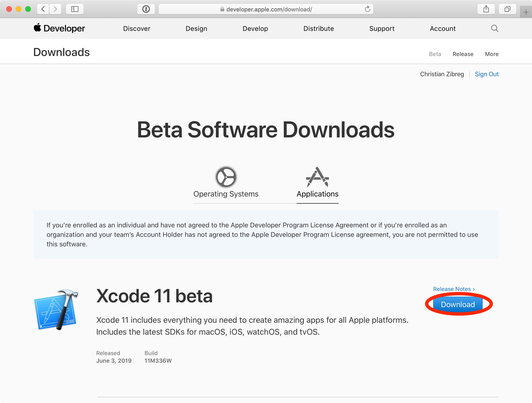The image size is (532, 403).
Task: Click the Download button for Xcode 11 beta
Action: (x=458, y=304)
